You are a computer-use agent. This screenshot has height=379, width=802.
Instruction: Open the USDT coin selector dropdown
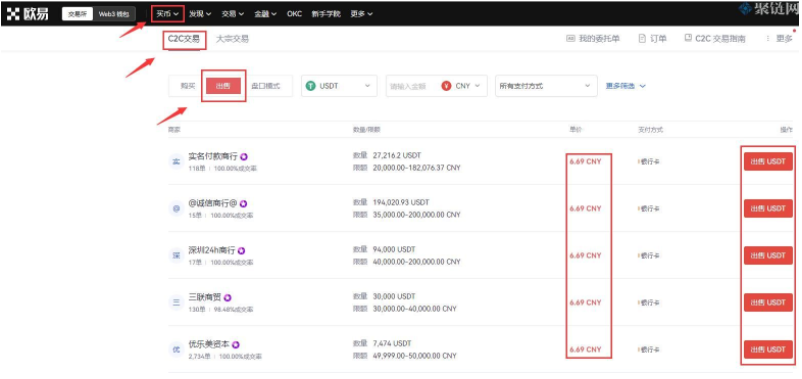339,86
